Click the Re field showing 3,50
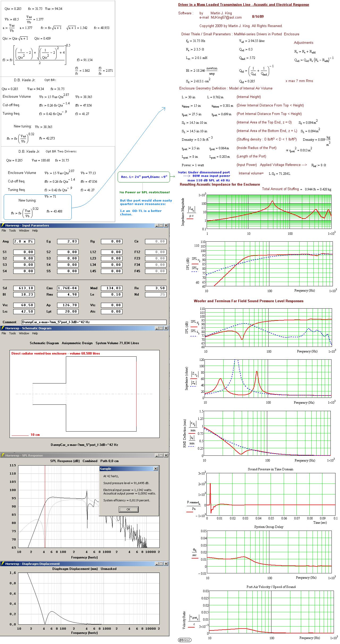Viewport: 340px width, 644px height. [156, 288]
